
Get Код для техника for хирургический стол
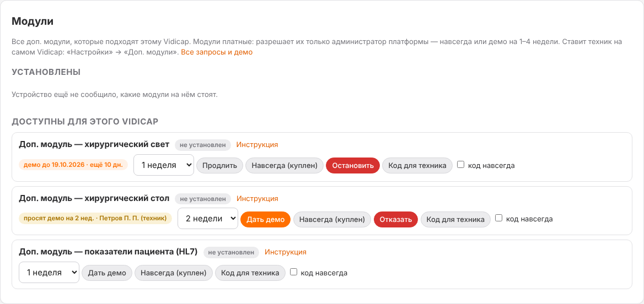[455, 219]
